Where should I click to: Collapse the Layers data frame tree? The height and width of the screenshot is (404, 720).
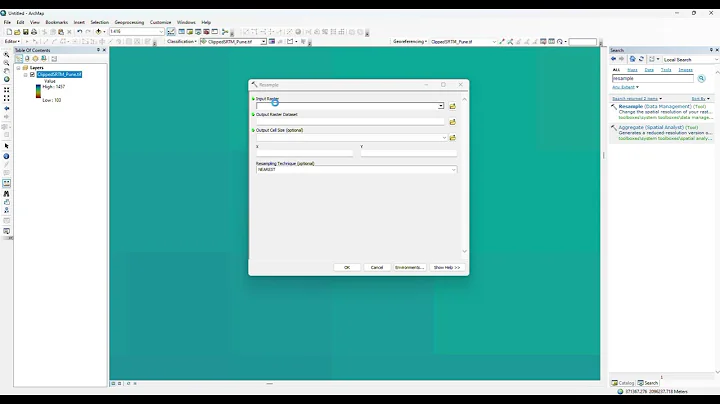point(18,68)
